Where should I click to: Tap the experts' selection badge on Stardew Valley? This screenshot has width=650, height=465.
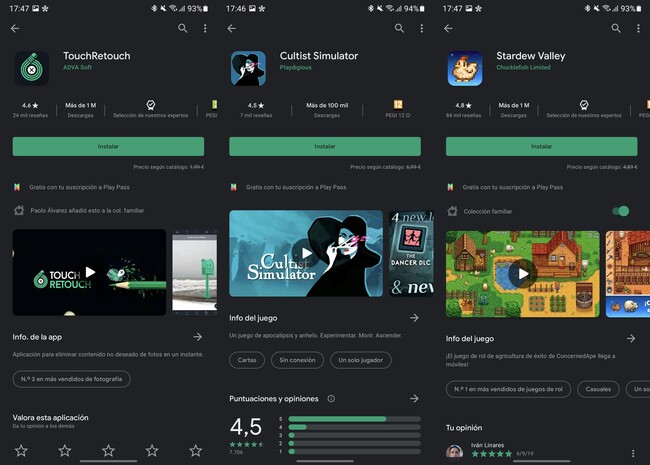(584, 105)
